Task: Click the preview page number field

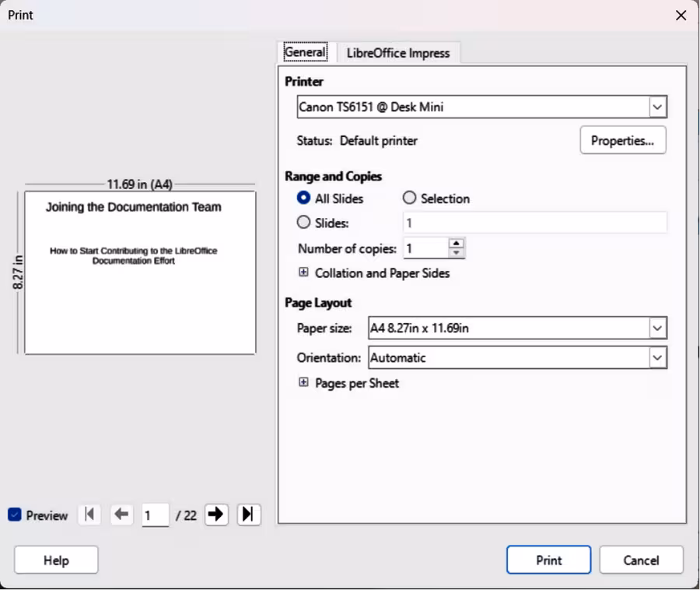Action: [156, 515]
